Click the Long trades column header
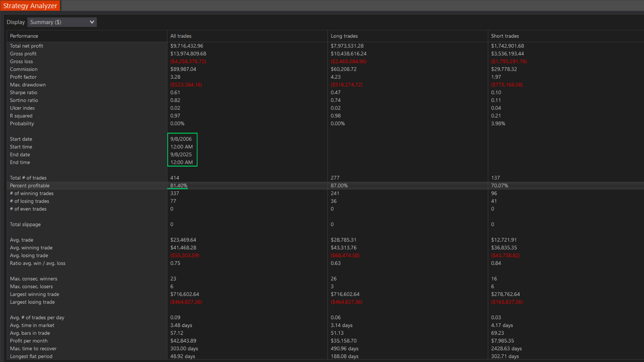Viewport: 644px width, 362px height. pos(344,36)
